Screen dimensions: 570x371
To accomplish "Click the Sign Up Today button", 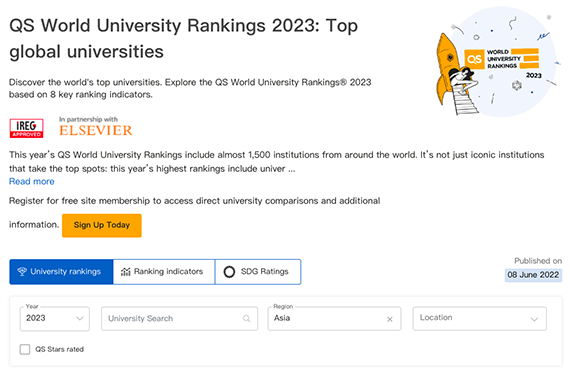I will [102, 225].
